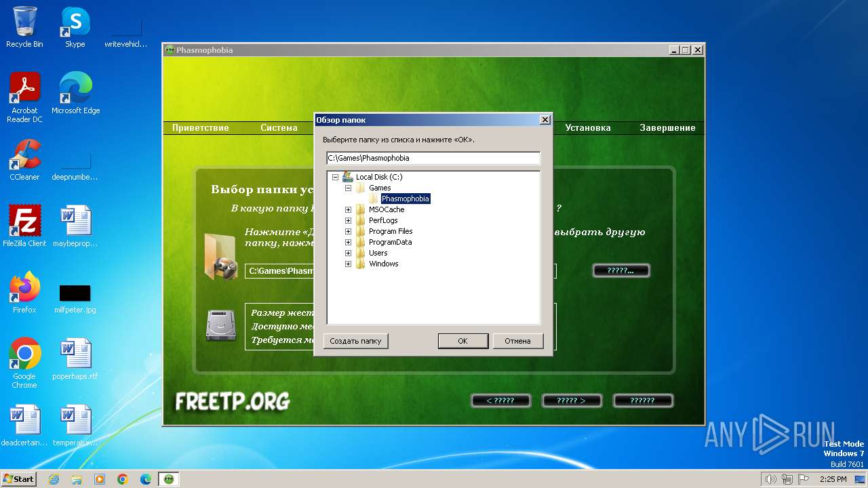Viewport: 868px width, 488px height.
Task: Click the installer cancel button at bottom right
Action: [x=643, y=401]
